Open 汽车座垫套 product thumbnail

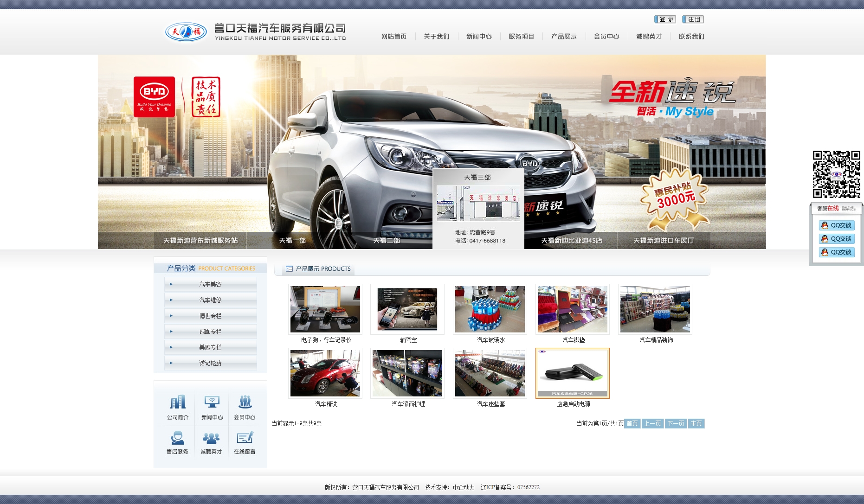[x=490, y=373]
